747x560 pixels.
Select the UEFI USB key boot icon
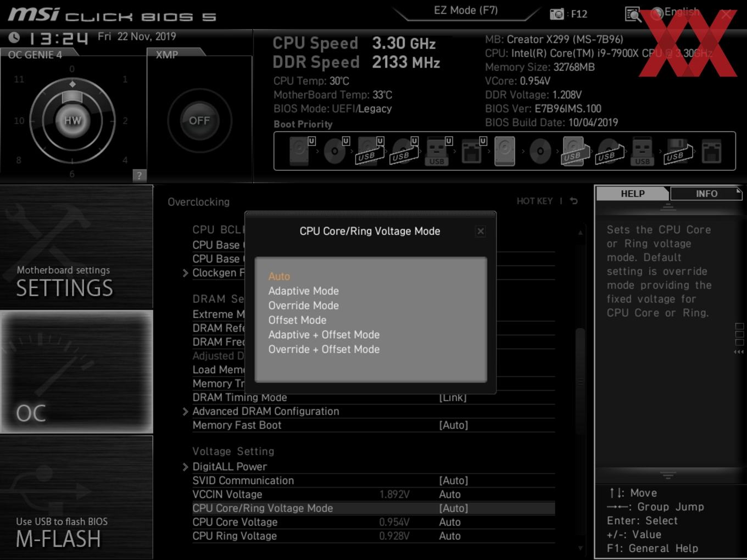[438, 151]
